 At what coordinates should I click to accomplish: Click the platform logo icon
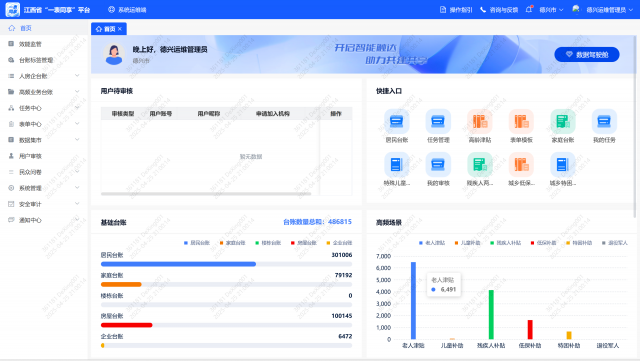pyautogui.click(x=13, y=9)
